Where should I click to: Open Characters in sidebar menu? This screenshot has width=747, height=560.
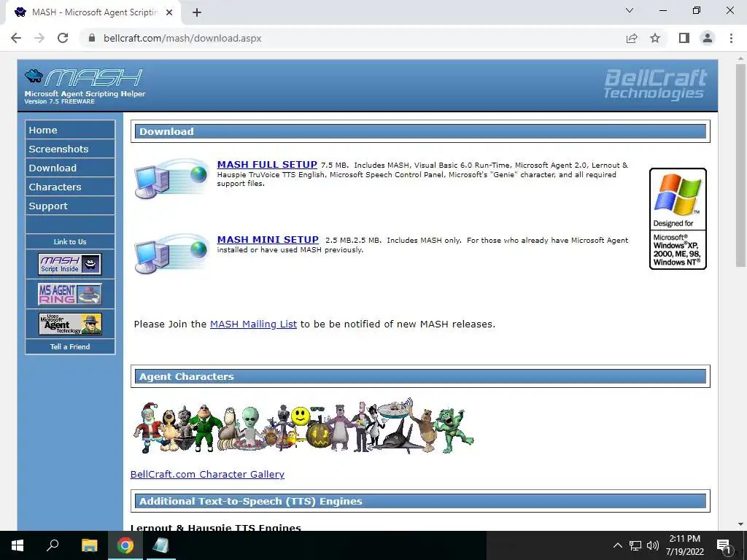70,187
